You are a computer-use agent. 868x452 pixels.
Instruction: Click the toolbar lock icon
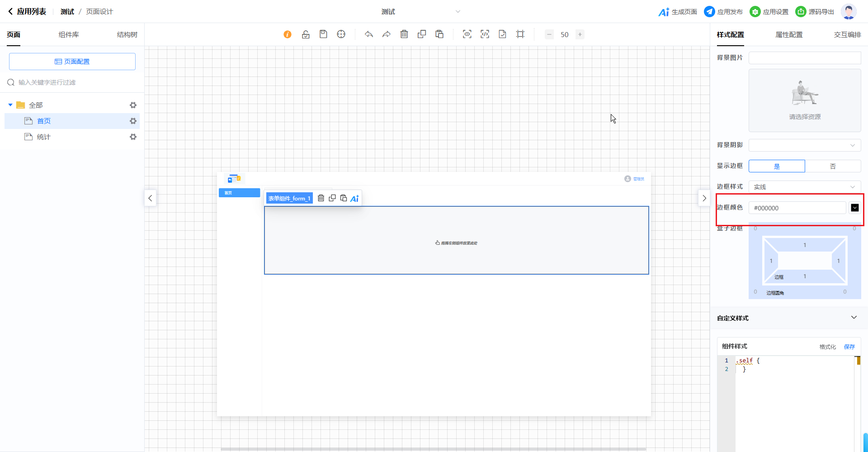[x=306, y=34]
